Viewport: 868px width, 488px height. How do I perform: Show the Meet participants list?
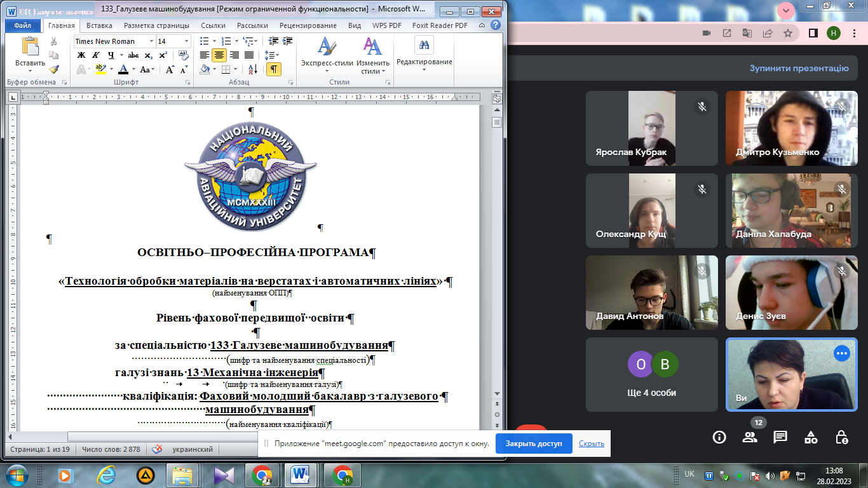(x=750, y=437)
